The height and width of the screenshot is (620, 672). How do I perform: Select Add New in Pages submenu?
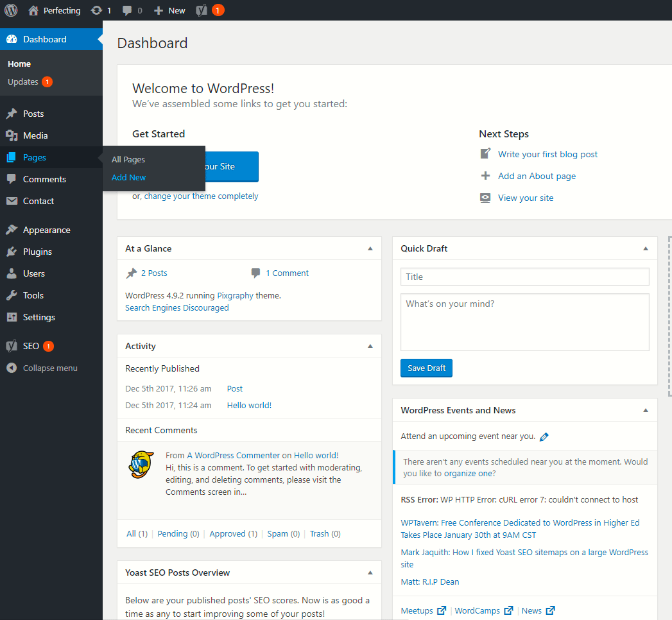(x=129, y=177)
